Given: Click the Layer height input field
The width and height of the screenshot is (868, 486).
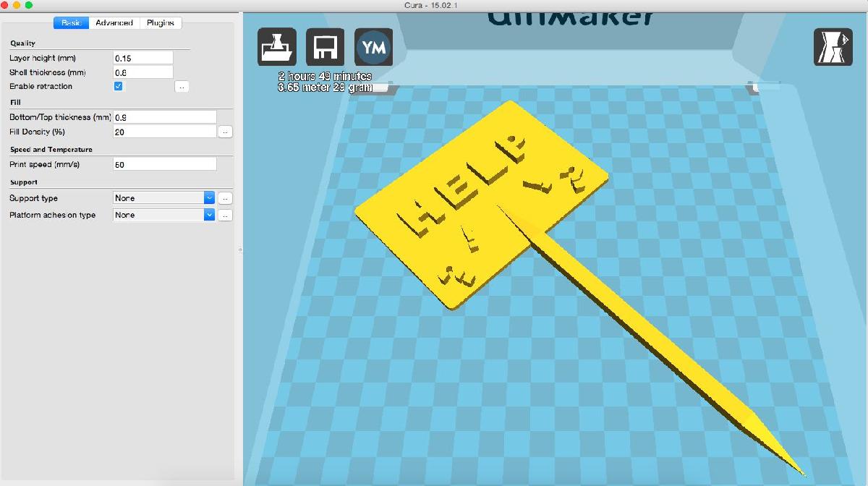Looking at the screenshot, I should [143, 58].
